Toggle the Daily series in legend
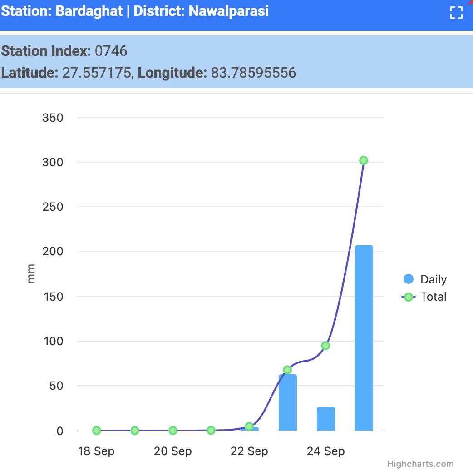Screen dimensions: 473x476 [425, 279]
